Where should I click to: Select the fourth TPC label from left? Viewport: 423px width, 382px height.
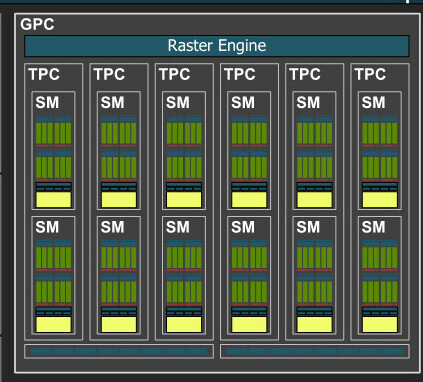pyautogui.click(x=240, y=74)
